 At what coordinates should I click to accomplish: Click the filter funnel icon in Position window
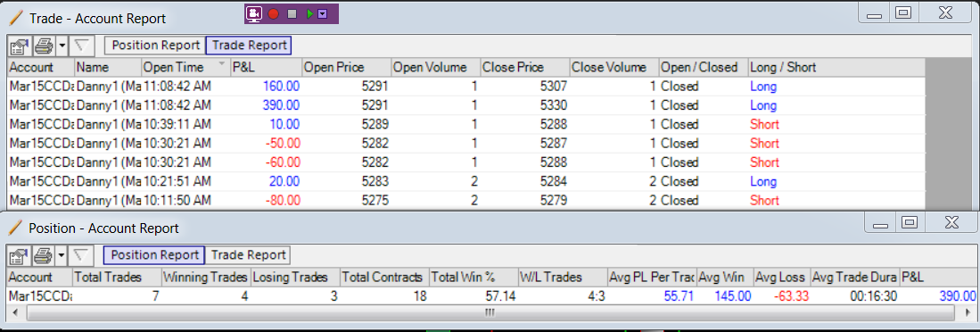80,255
